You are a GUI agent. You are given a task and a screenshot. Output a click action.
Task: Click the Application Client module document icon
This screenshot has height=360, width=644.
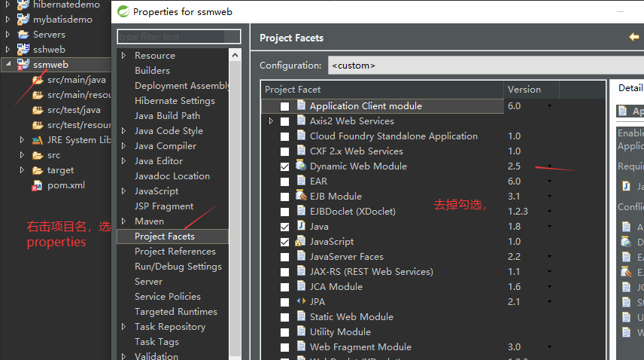click(301, 105)
